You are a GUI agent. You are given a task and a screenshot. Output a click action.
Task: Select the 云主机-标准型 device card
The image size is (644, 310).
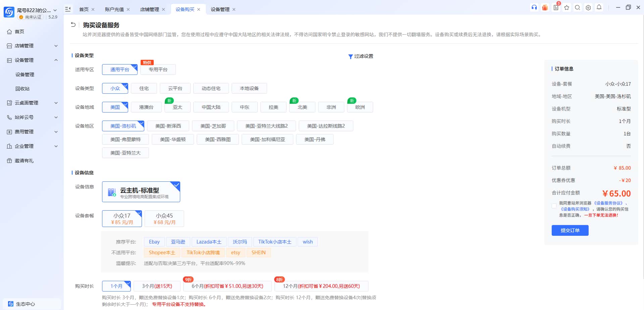tap(141, 191)
